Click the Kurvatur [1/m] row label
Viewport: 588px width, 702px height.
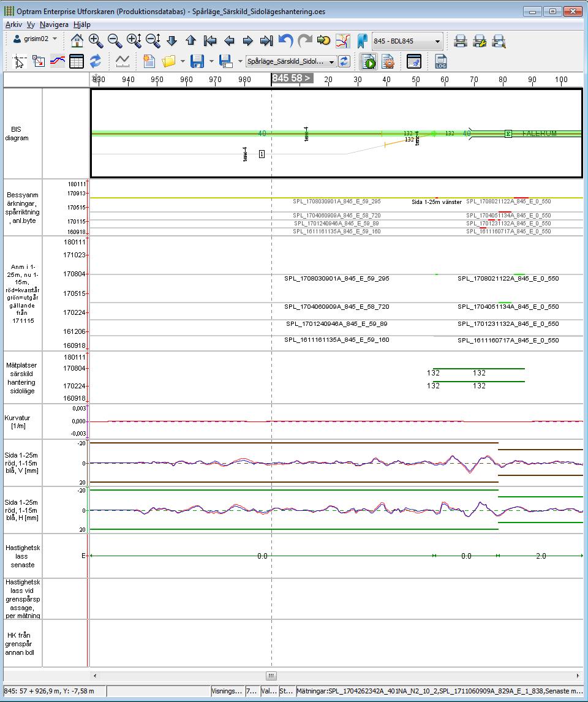coord(18,421)
